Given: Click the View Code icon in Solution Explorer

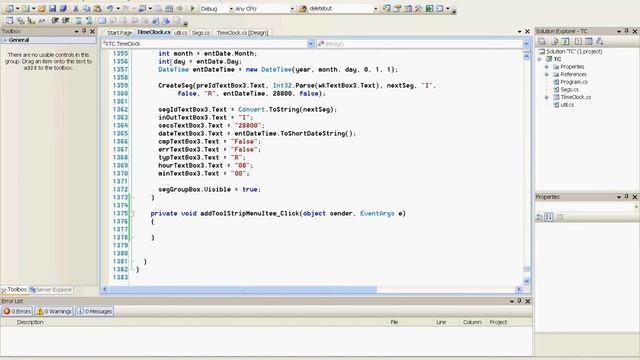Looking at the screenshot, I should 578,41.
